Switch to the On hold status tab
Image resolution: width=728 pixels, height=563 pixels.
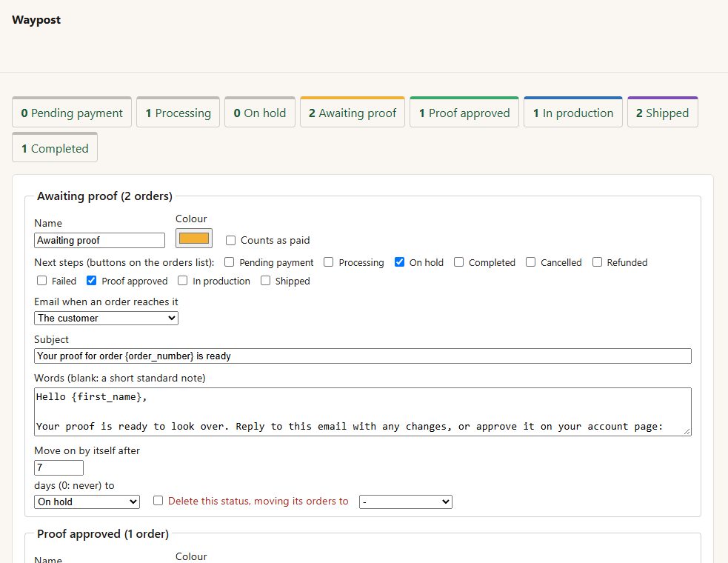(259, 112)
